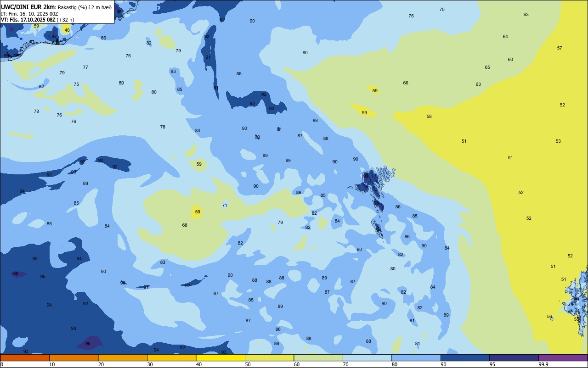The image size is (588, 368).
Task: Click the "UWC/DINI EUR 2km" title text
Action: 28,6
